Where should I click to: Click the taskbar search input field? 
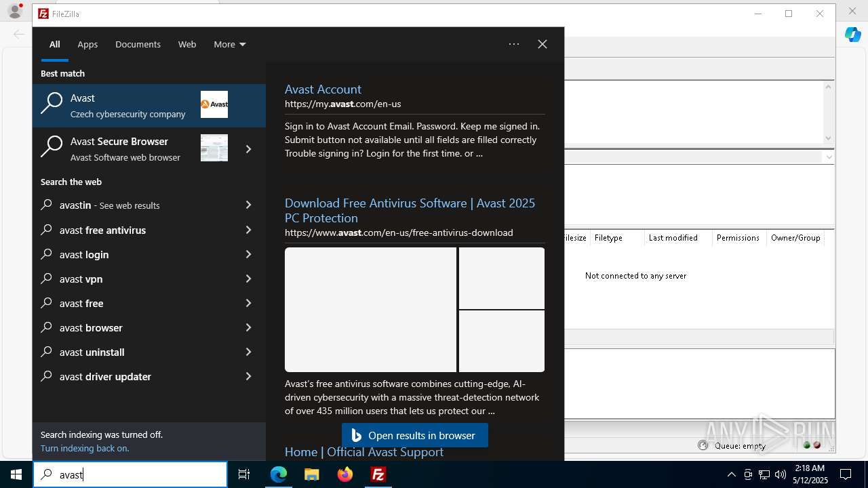click(x=130, y=474)
